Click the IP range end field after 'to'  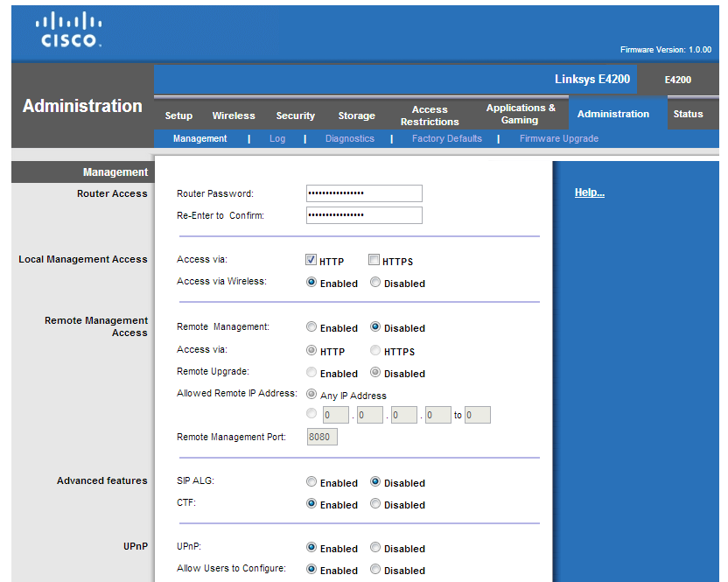click(477, 415)
